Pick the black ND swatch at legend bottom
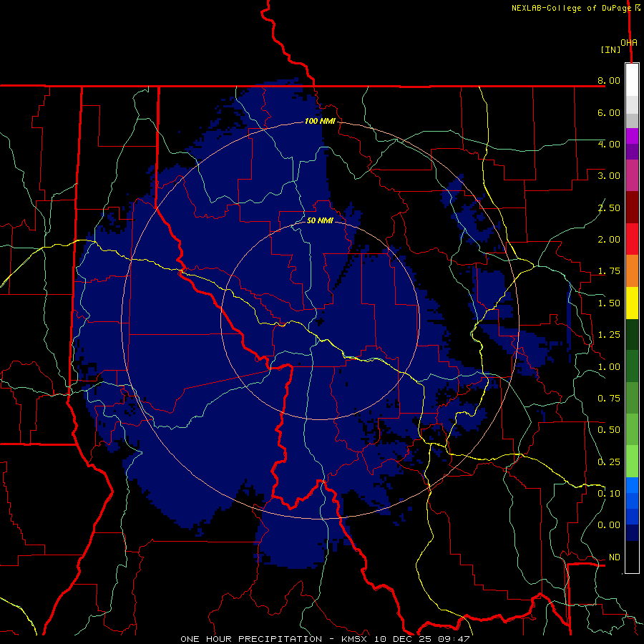Image resolution: width=644 pixels, height=644 pixels. [632, 557]
